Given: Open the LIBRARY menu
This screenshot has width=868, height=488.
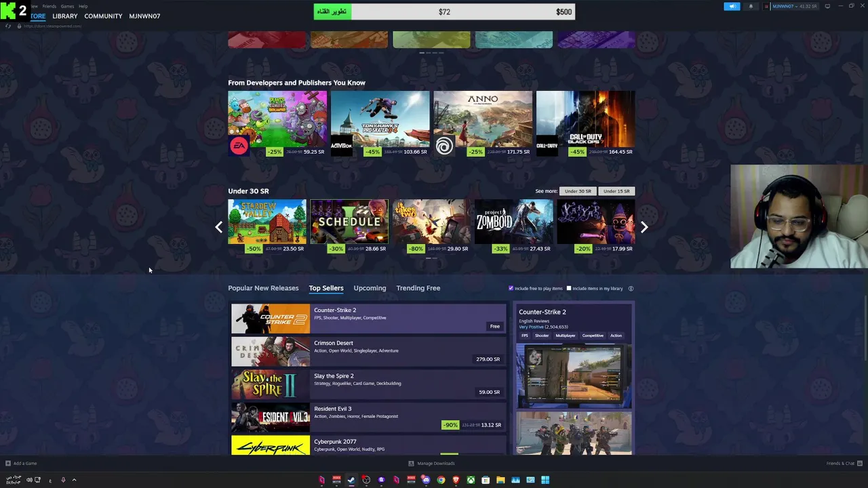Looking at the screenshot, I should pyautogui.click(x=64, y=16).
